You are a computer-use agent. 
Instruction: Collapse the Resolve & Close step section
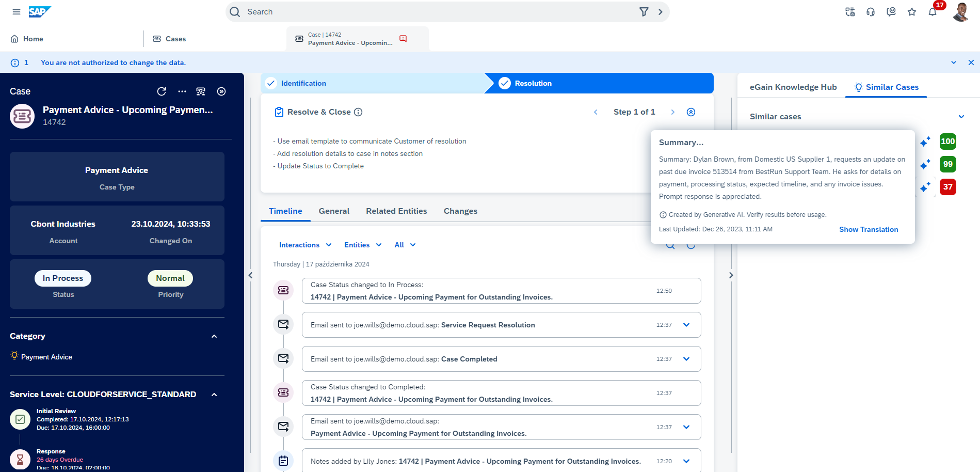[691, 112]
